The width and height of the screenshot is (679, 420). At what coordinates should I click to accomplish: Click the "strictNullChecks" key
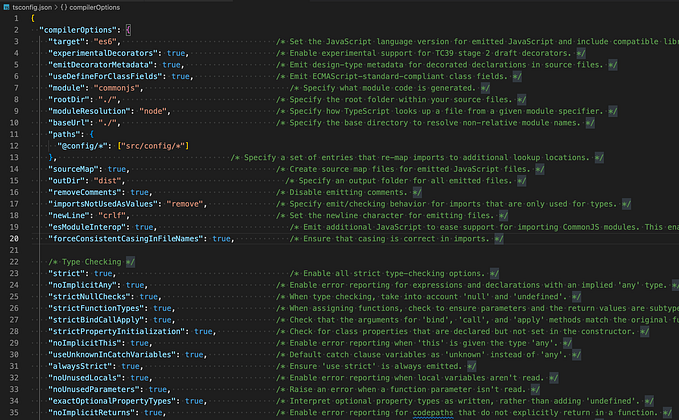(89, 297)
